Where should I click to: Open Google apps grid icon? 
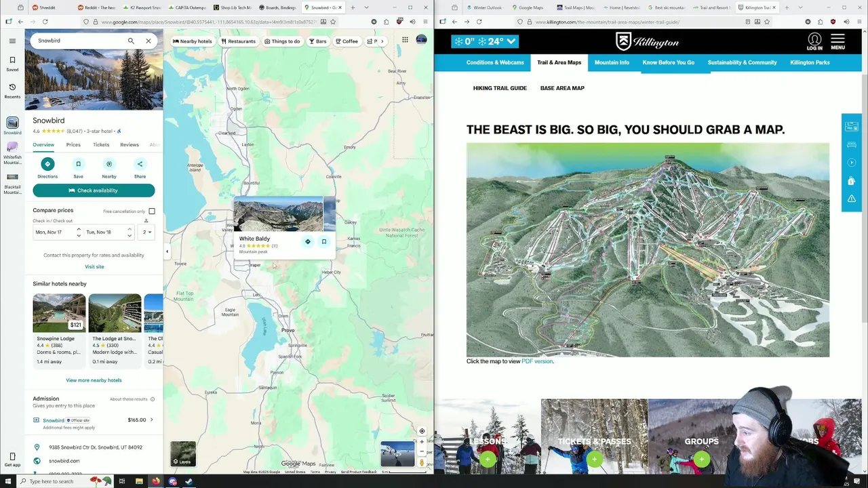tap(405, 40)
